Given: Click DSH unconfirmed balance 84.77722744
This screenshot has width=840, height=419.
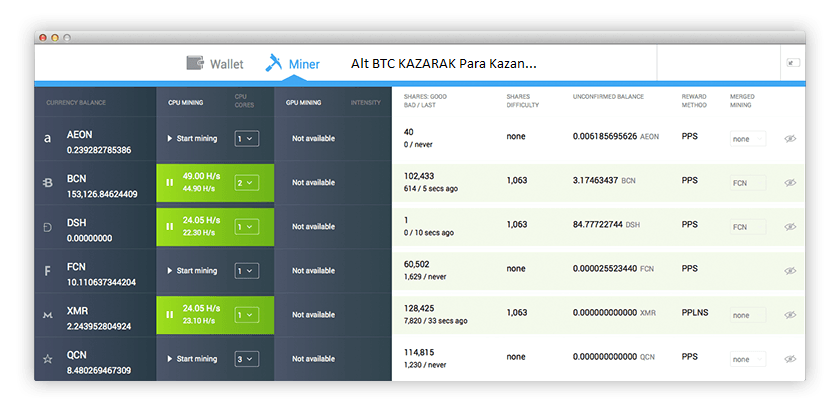Looking at the screenshot, I should point(597,225).
